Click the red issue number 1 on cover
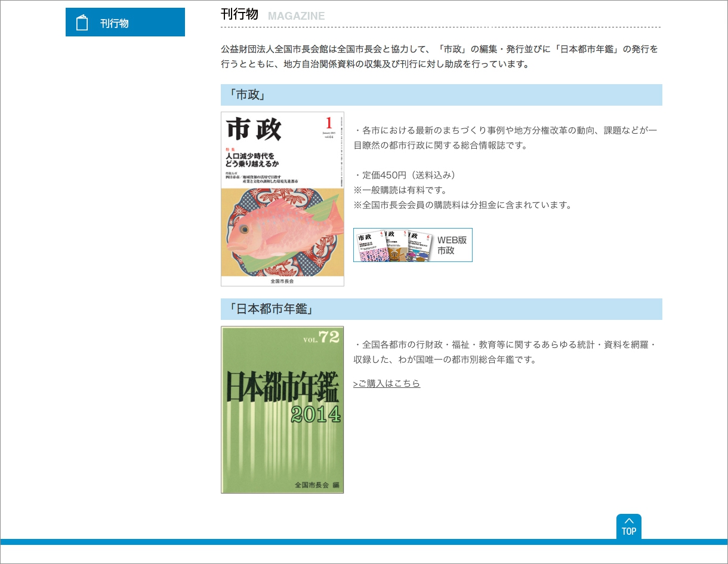728x564 pixels. click(x=328, y=124)
